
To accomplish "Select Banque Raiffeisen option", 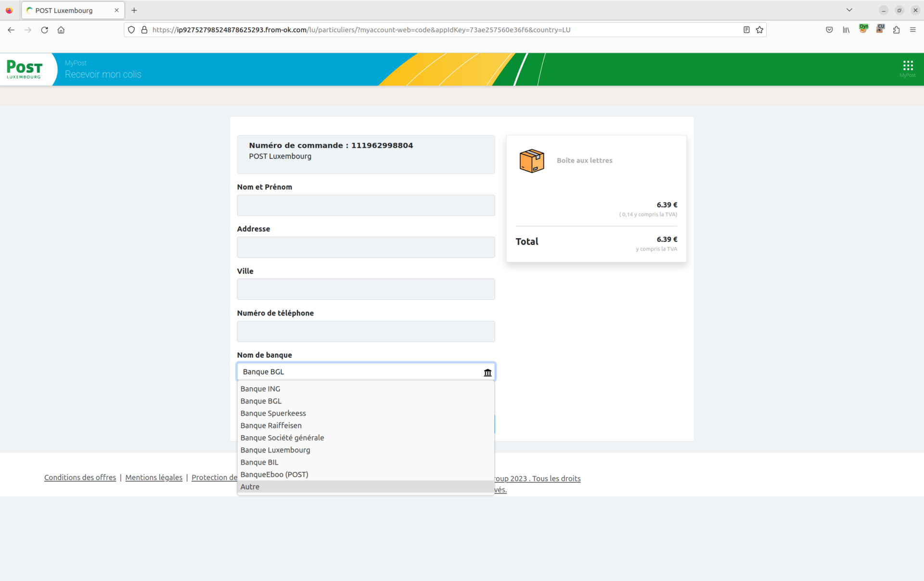I will coord(366,426).
